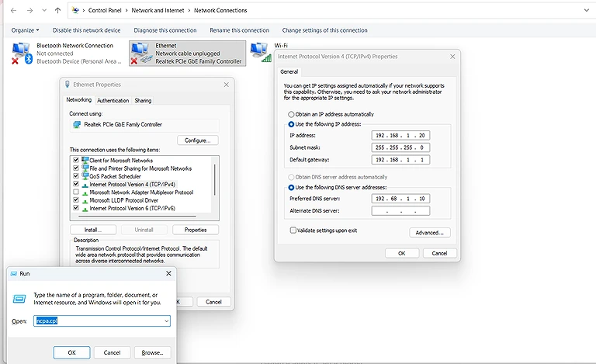Image resolution: width=596 pixels, height=364 pixels.
Task: Click the Control Panel icon in address bar
Action: click(x=75, y=10)
